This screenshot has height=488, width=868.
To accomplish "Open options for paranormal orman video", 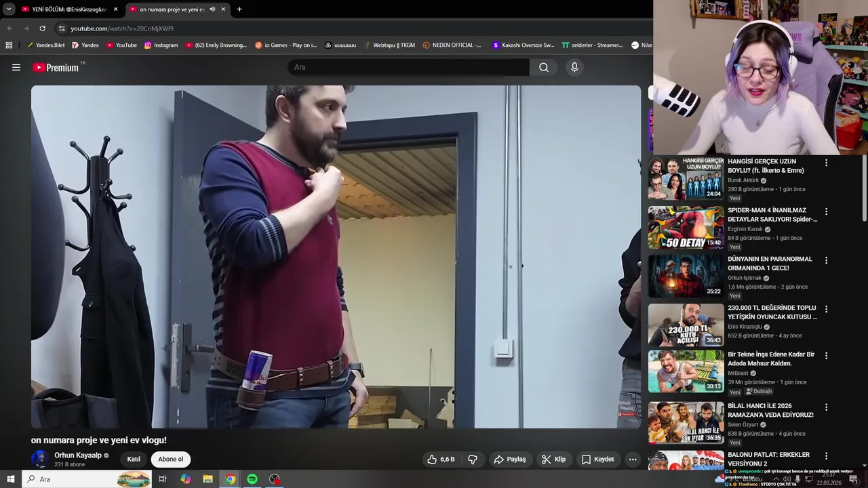I will point(826,260).
